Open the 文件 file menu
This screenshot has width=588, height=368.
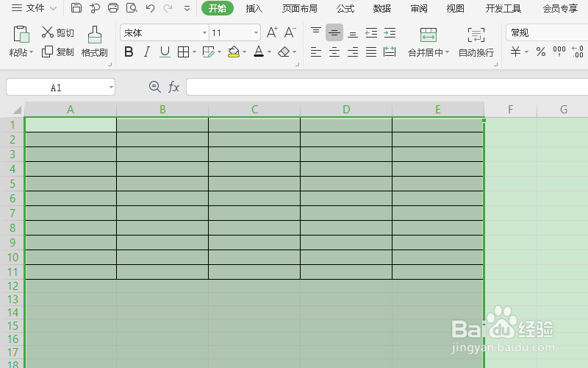[34, 8]
